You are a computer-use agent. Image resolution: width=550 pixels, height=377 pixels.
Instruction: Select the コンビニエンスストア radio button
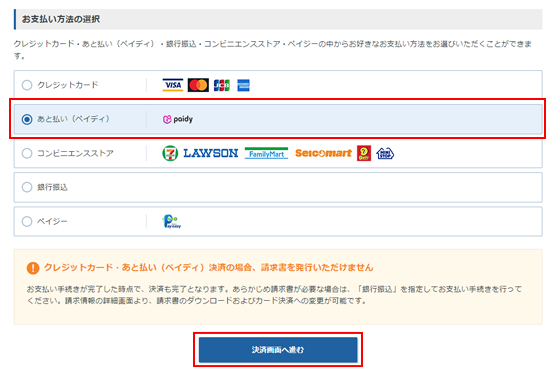(27, 153)
